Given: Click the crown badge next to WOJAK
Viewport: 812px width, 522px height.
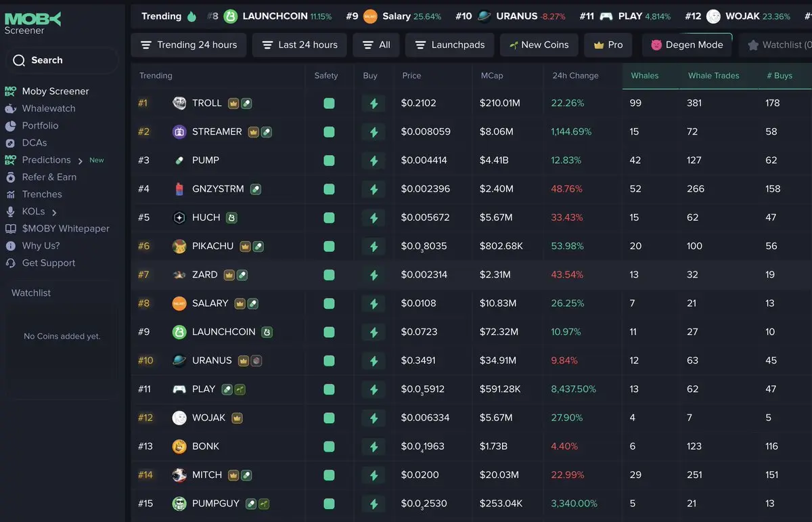Looking at the screenshot, I should pos(237,418).
